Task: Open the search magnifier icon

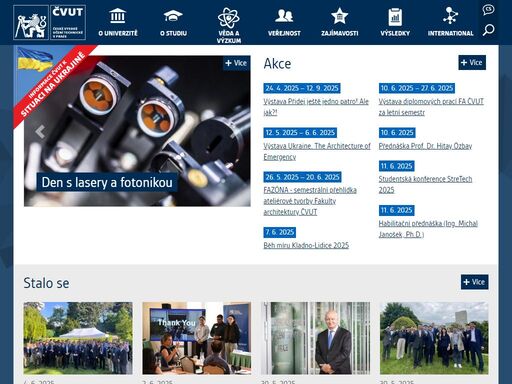Action: 488,30
